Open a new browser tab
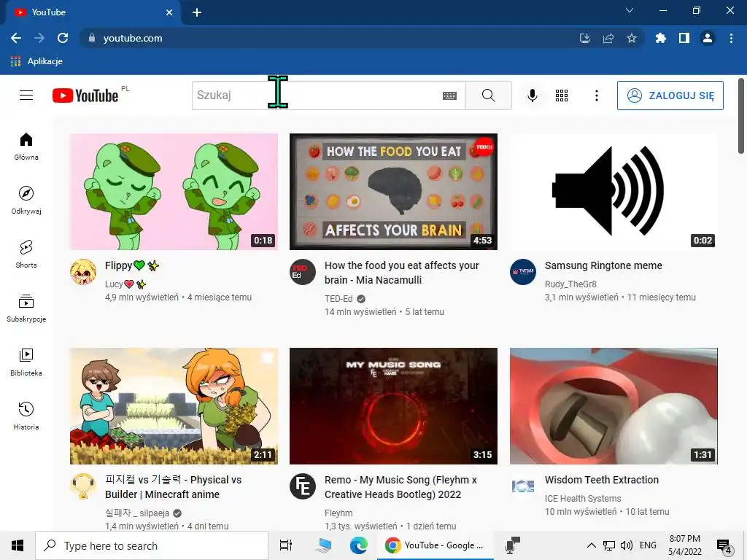 tap(197, 12)
